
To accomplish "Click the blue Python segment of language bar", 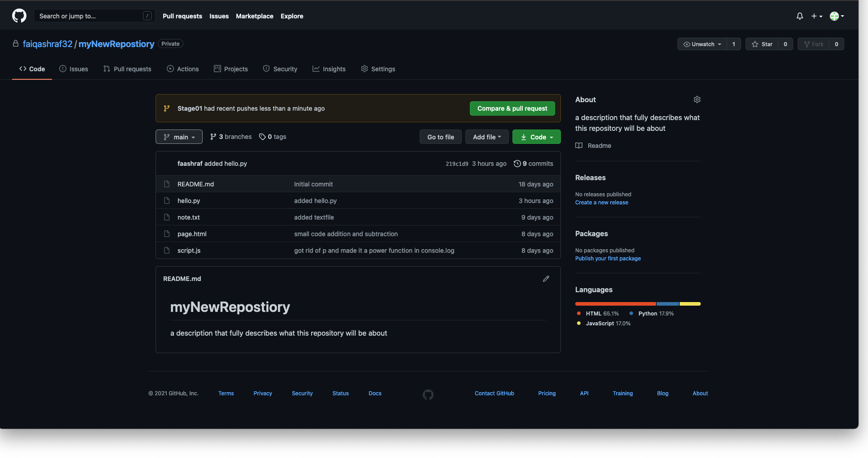I will tap(668, 304).
